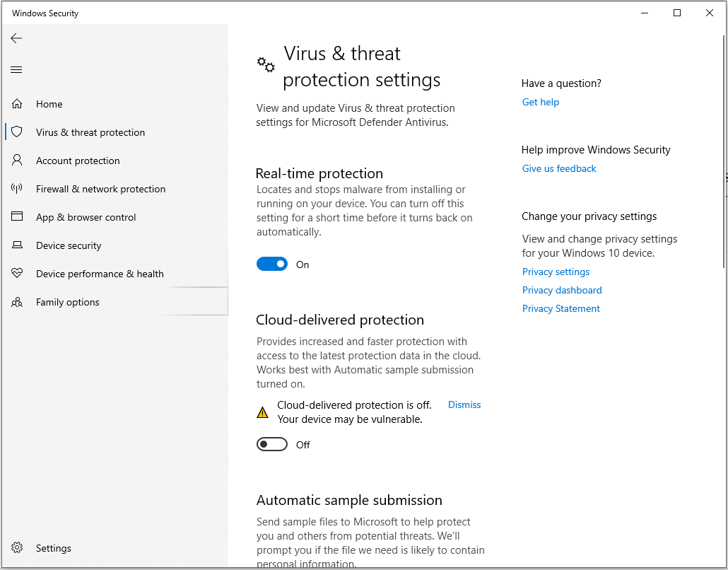Toggle the navigation pane with the hamburger button

pyautogui.click(x=16, y=69)
